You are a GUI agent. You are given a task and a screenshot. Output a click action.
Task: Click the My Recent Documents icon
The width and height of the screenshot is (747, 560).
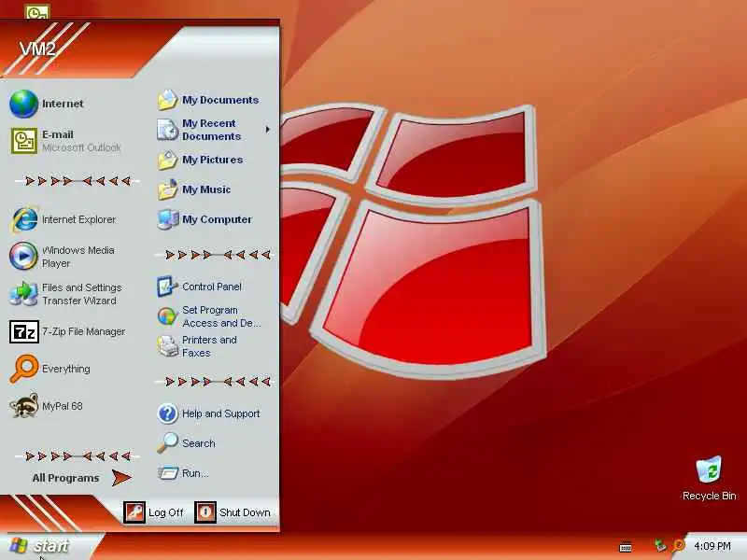168,130
